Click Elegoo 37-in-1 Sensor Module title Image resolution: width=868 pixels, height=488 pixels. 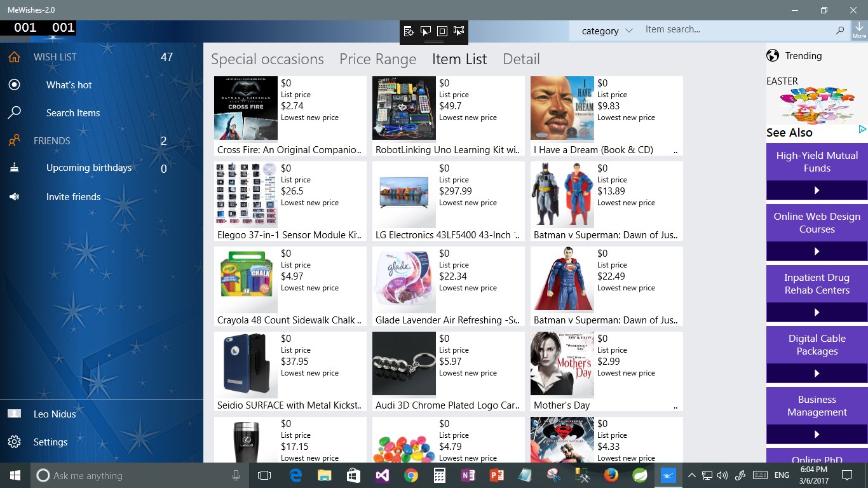point(290,235)
